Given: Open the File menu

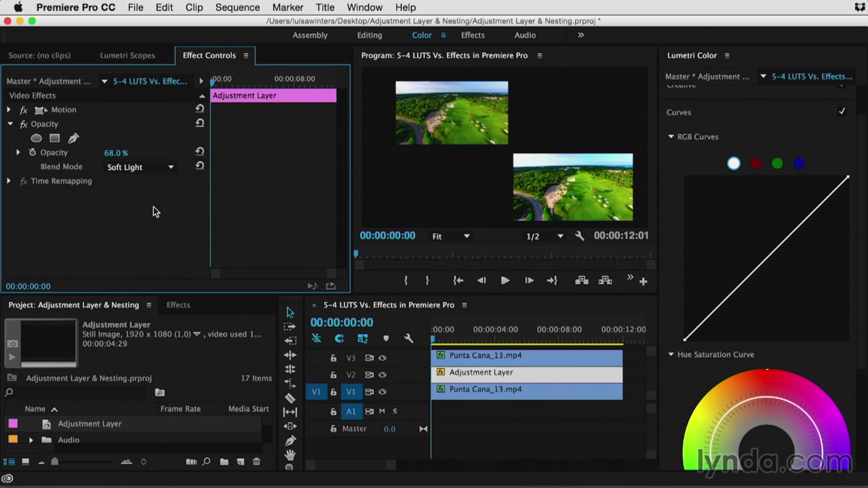Looking at the screenshot, I should point(136,7).
